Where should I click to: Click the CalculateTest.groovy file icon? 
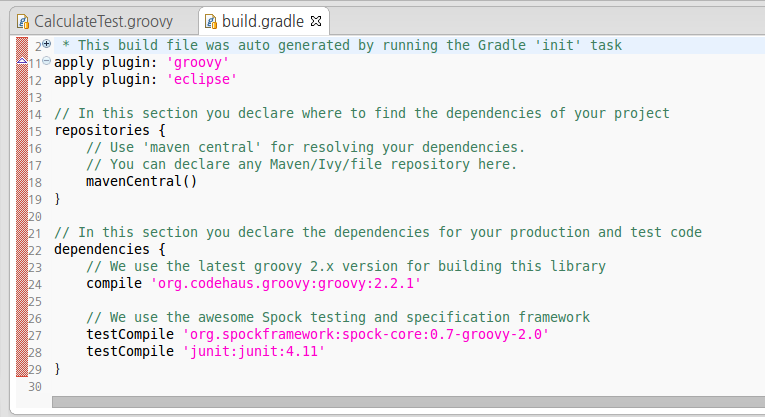(x=22, y=21)
